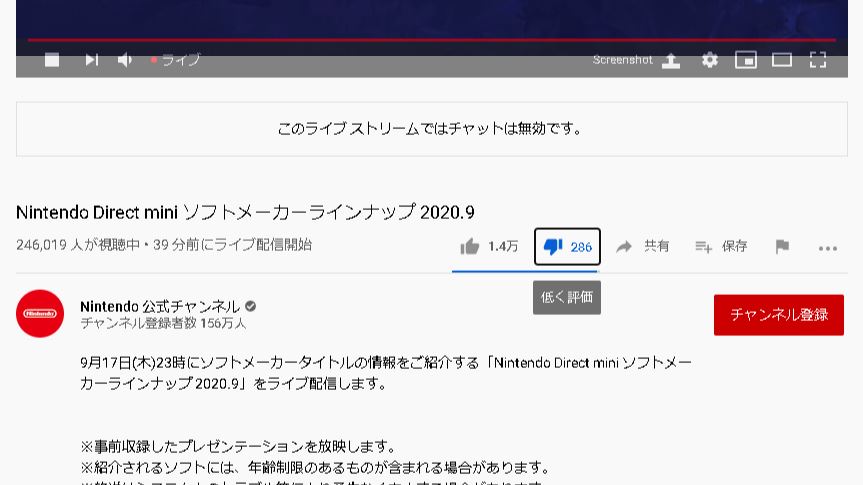Image resolution: width=863 pixels, height=485 pixels.
Task: Like the video with thumbs up
Action: [x=470, y=247]
